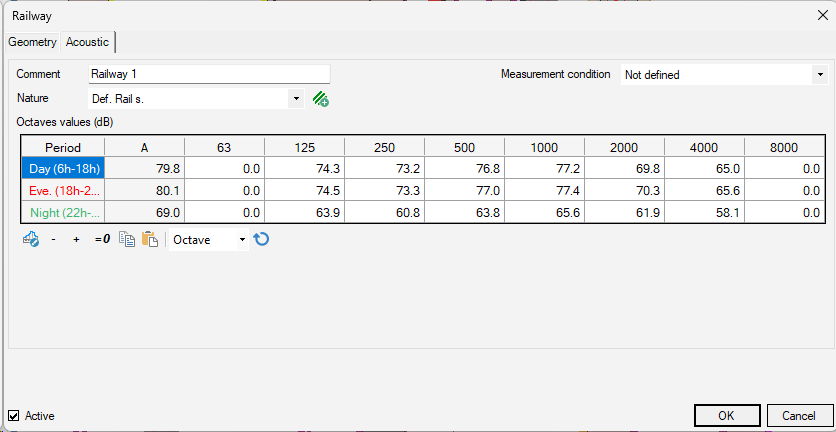Click the A column header

144,147
